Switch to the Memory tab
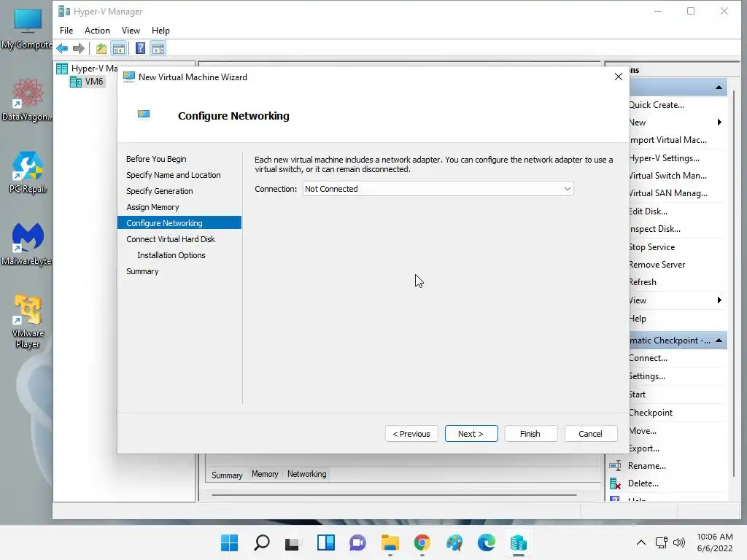 pyautogui.click(x=265, y=474)
